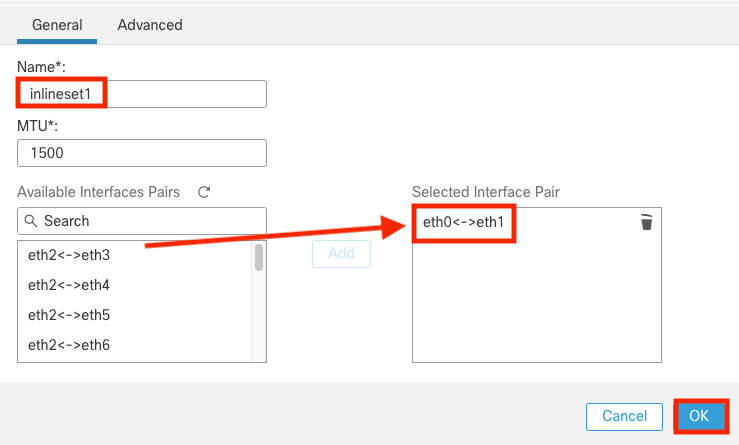Click the available pairs list scrollbar thumb
The image size is (739, 445).
point(259,257)
